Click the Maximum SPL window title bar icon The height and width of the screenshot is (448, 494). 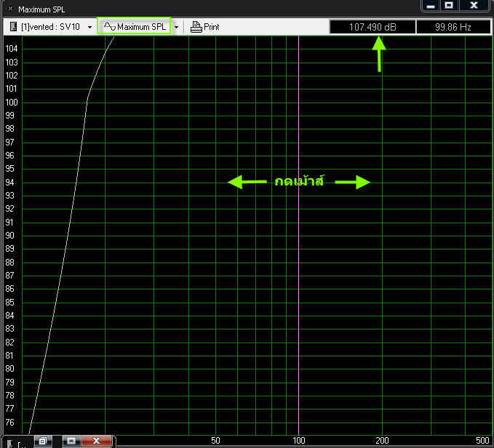click(x=10, y=9)
